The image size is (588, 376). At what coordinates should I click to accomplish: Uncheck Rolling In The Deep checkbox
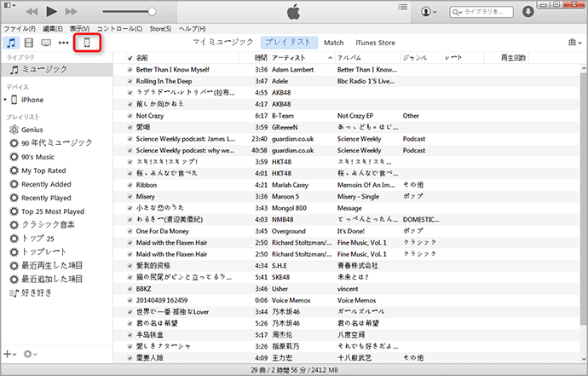tap(130, 81)
